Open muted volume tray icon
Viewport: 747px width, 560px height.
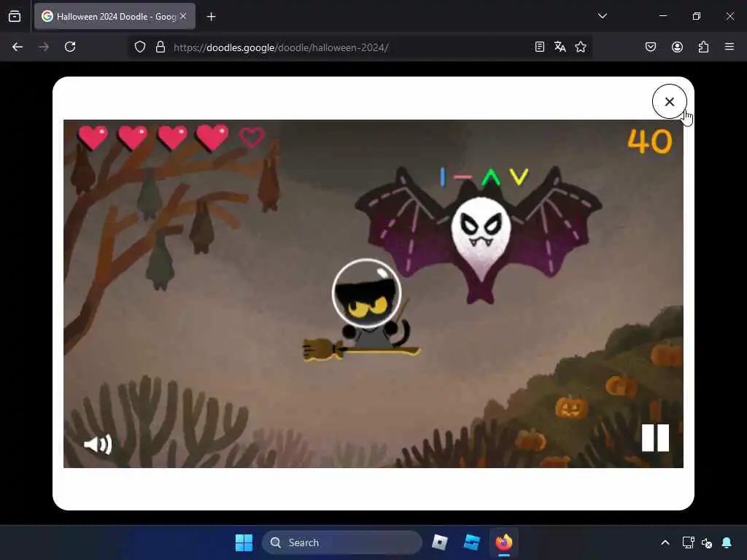pyautogui.click(x=707, y=542)
